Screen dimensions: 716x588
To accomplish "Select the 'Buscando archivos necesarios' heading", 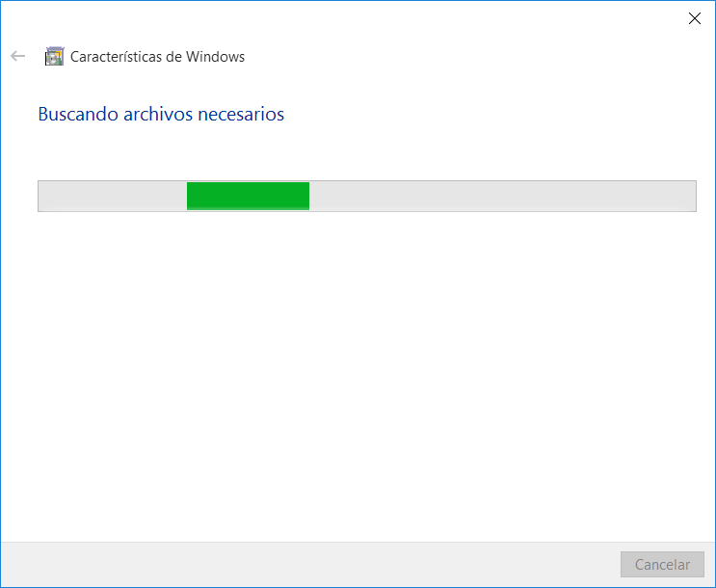I will click(x=161, y=114).
